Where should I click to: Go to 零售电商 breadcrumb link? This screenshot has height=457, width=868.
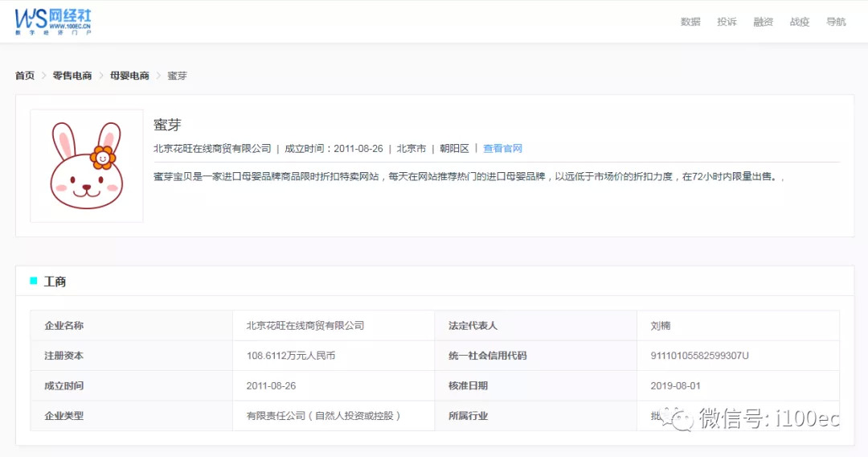tap(72, 76)
